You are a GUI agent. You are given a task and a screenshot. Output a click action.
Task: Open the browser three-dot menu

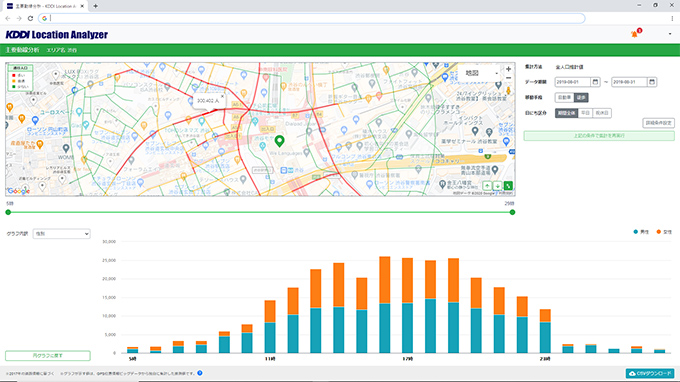(672, 18)
